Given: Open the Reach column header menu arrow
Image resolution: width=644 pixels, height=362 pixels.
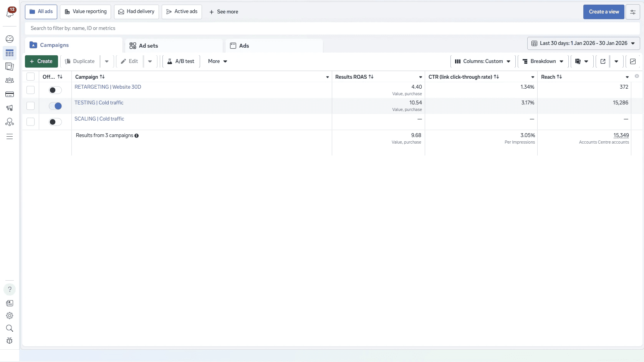Looking at the screenshot, I should [627, 77].
